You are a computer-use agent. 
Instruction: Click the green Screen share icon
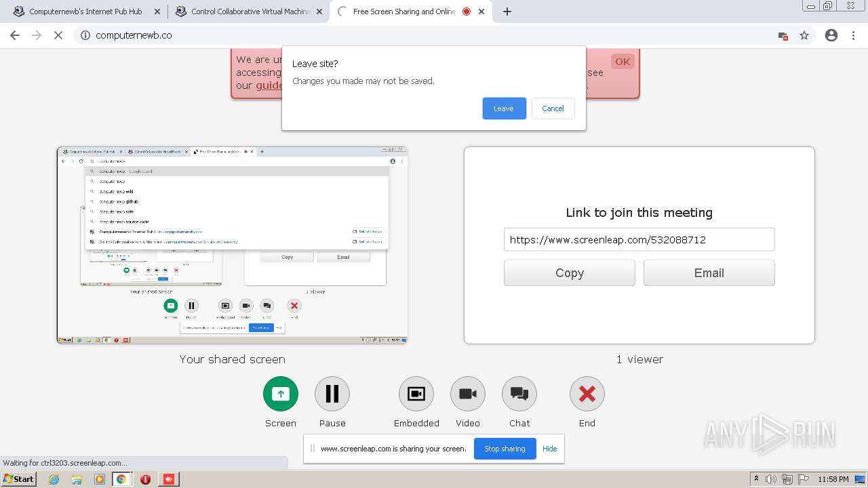(281, 394)
